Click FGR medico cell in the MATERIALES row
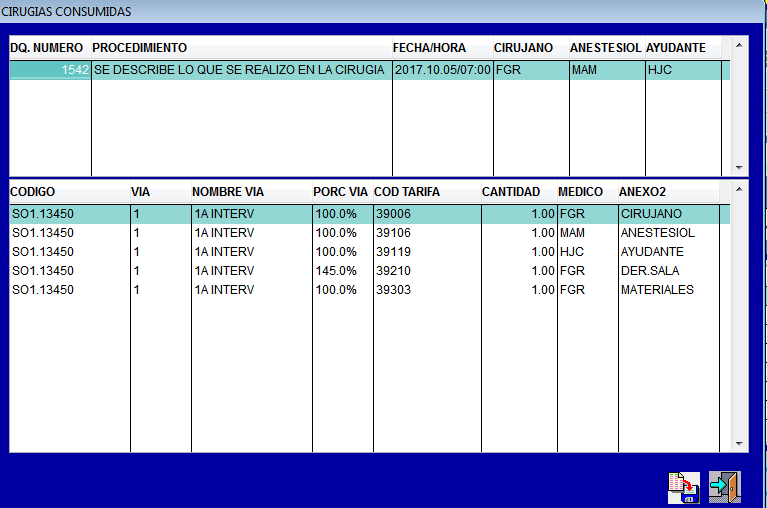This screenshot has height=508, width=767. pyautogui.click(x=587, y=290)
